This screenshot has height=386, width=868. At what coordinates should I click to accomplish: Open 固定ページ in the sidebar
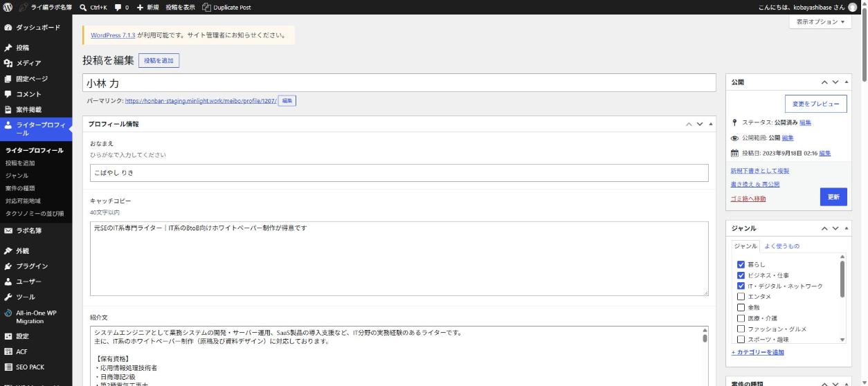[x=36, y=79]
